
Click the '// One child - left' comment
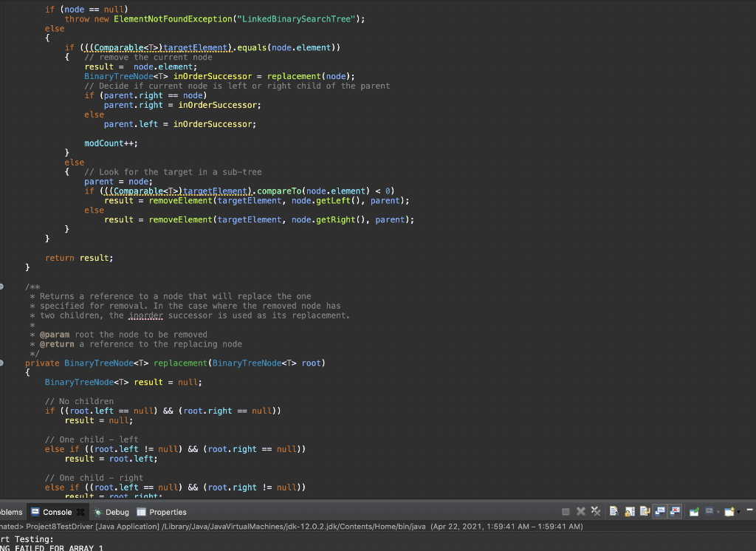coord(92,439)
